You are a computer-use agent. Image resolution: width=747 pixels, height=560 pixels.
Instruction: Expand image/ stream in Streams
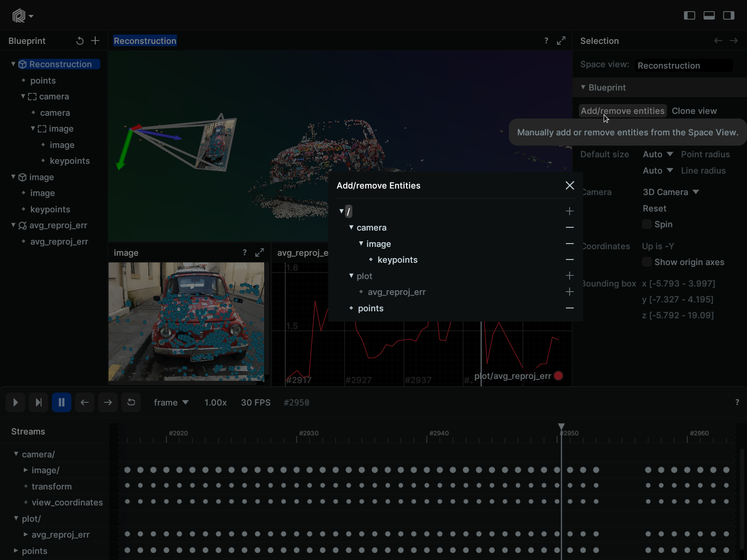(26, 470)
